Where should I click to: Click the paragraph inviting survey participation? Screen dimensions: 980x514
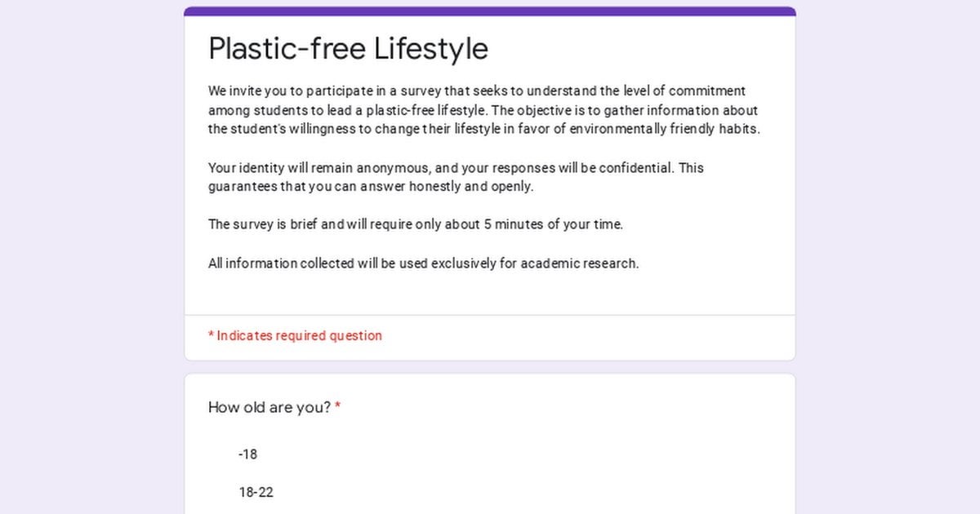484,110
